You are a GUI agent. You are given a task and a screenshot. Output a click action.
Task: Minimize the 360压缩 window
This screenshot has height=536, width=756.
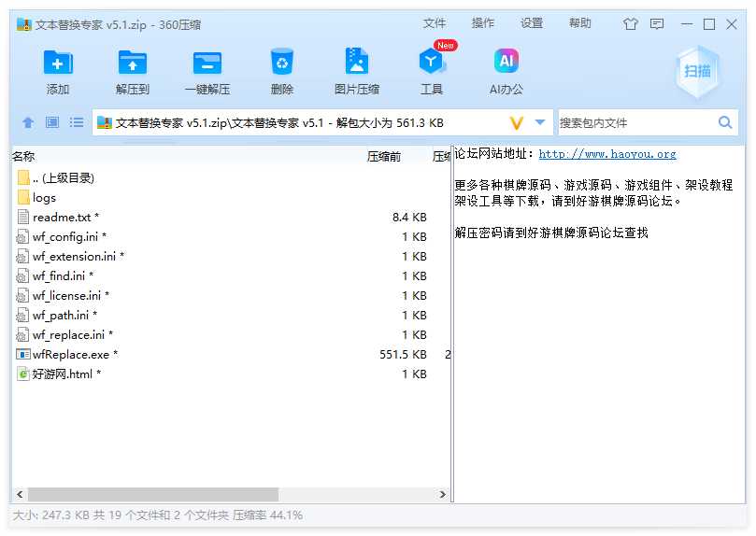[x=687, y=24]
